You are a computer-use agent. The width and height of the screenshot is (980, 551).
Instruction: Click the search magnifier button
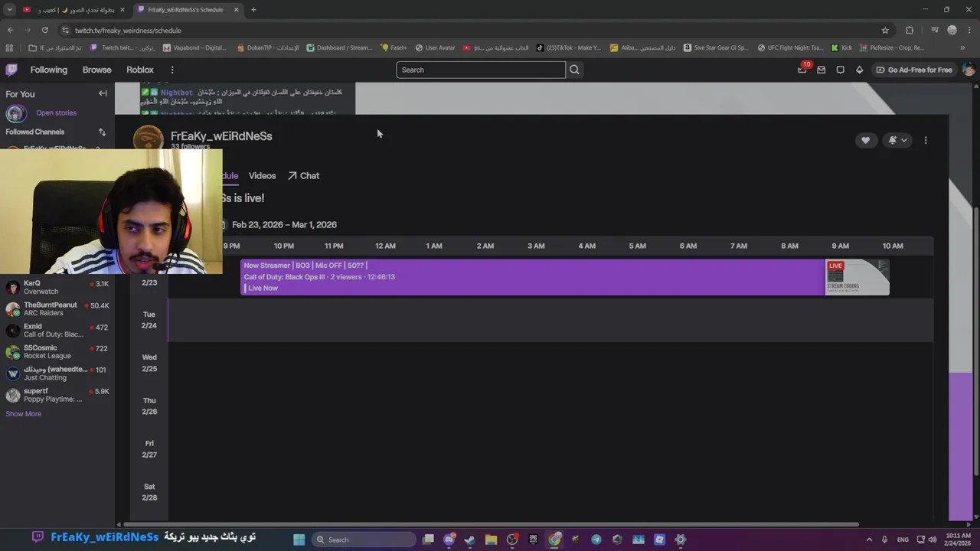click(574, 70)
